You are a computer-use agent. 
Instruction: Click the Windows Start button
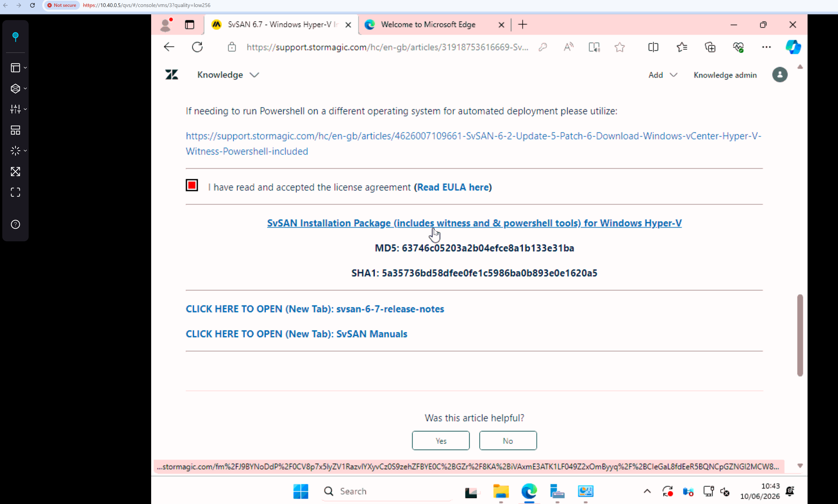[301, 491]
